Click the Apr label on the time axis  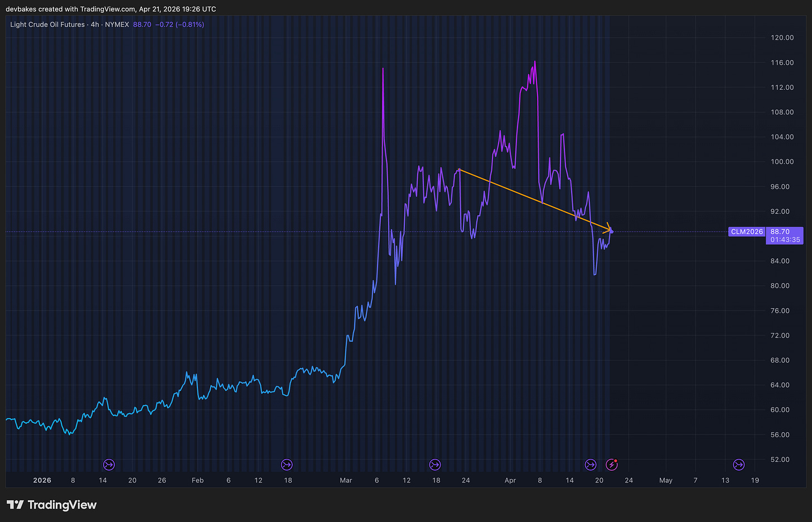click(510, 480)
